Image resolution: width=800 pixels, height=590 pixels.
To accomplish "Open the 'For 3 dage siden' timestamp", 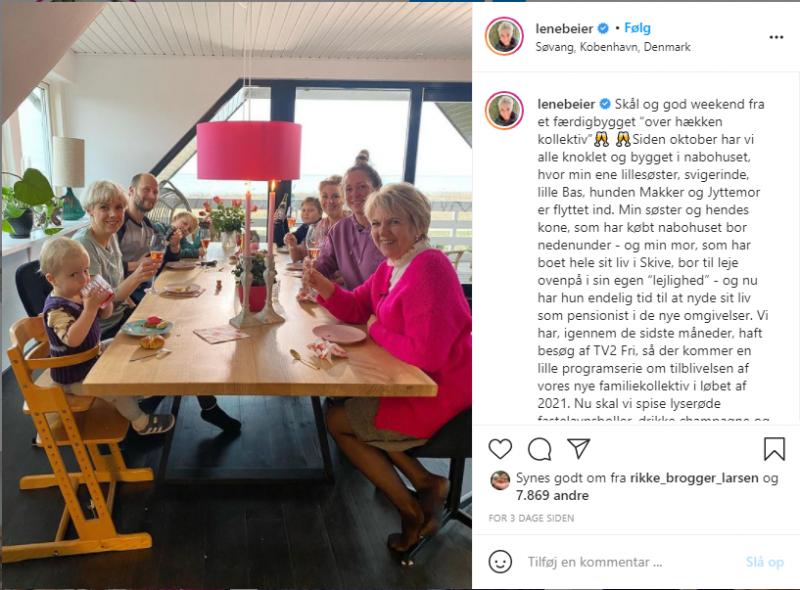I will [531, 518].
